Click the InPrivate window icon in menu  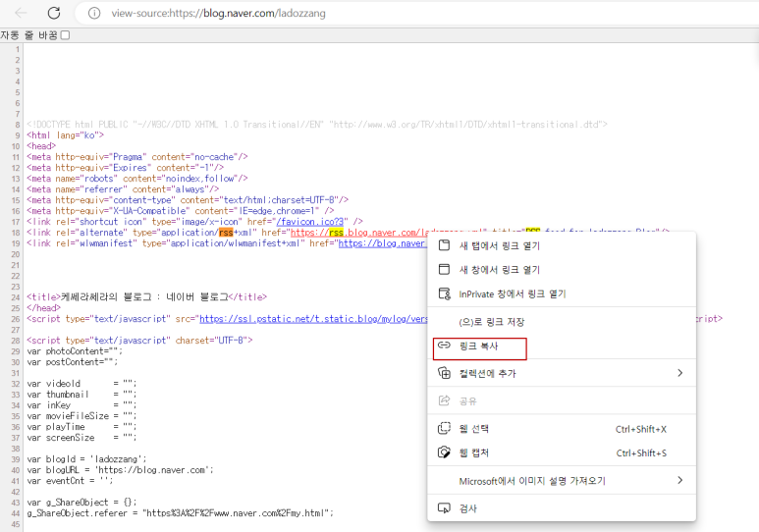pyautogui.click(x=445, y=293)
